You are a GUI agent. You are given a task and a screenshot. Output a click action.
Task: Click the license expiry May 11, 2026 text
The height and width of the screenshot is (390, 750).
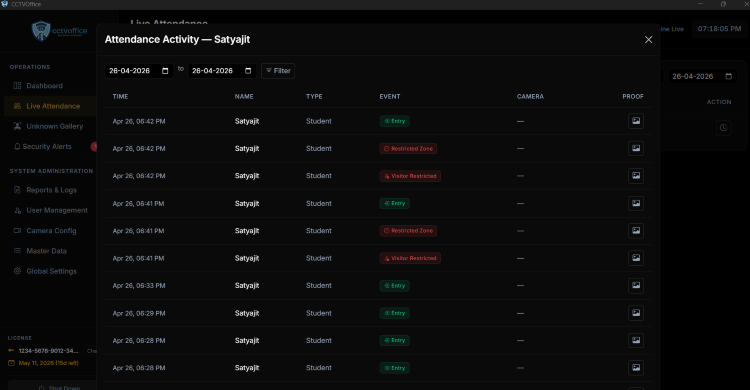pos(48,363)
